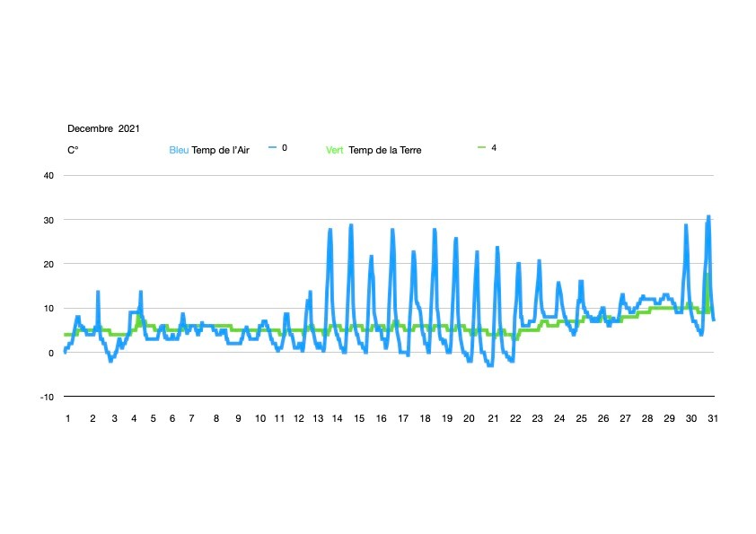Click the lowest blue dip near day 21
This screenshot has height=534, width=756.
click(x=490, y=365)
